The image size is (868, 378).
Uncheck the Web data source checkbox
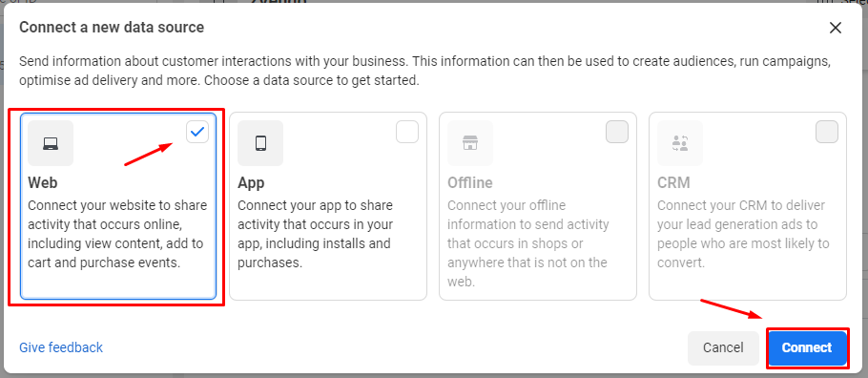click(x=197, y=132)
